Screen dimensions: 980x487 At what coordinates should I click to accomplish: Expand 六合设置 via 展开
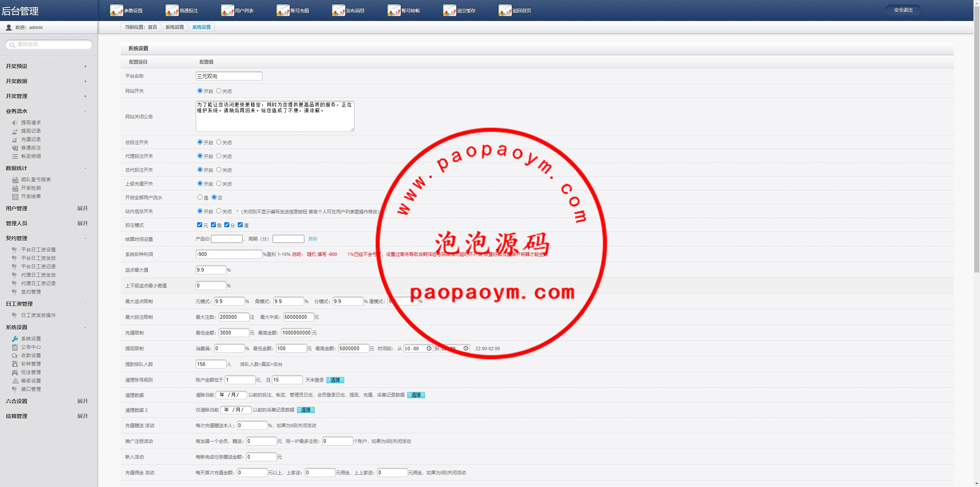(x=82, y=401)
